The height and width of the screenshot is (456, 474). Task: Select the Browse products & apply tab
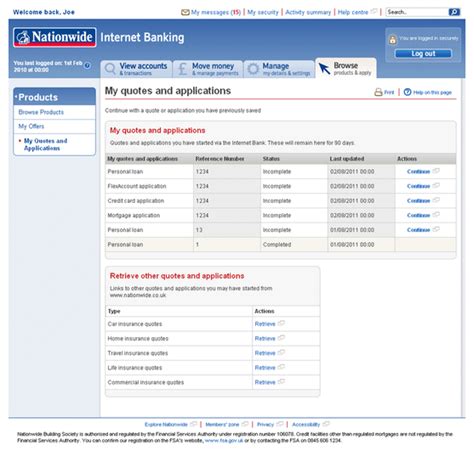point(346,68)
